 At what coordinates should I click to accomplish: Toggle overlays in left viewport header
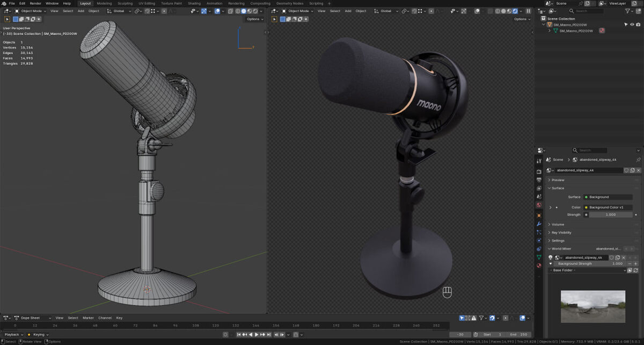pyautogui.click(x=218, y=11)
